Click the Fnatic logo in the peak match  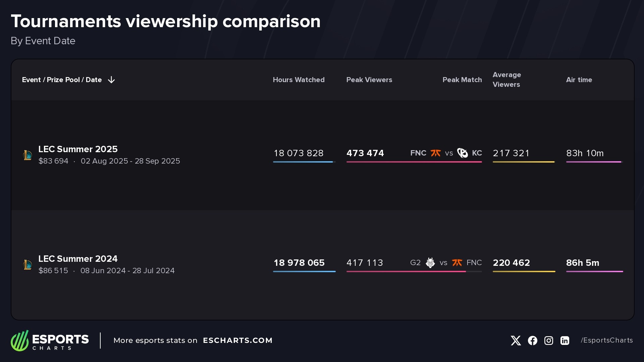(x=436, y=153)
